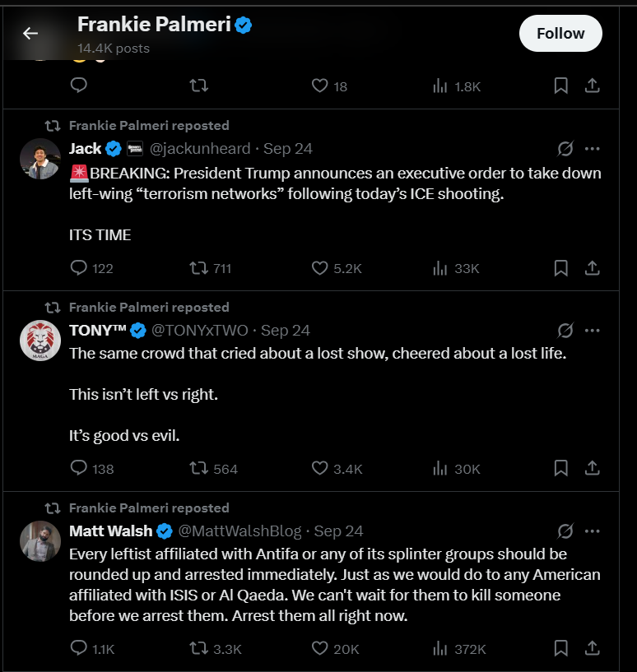
Task: Share Matt Walsh's post
Action: click(592, 649)
